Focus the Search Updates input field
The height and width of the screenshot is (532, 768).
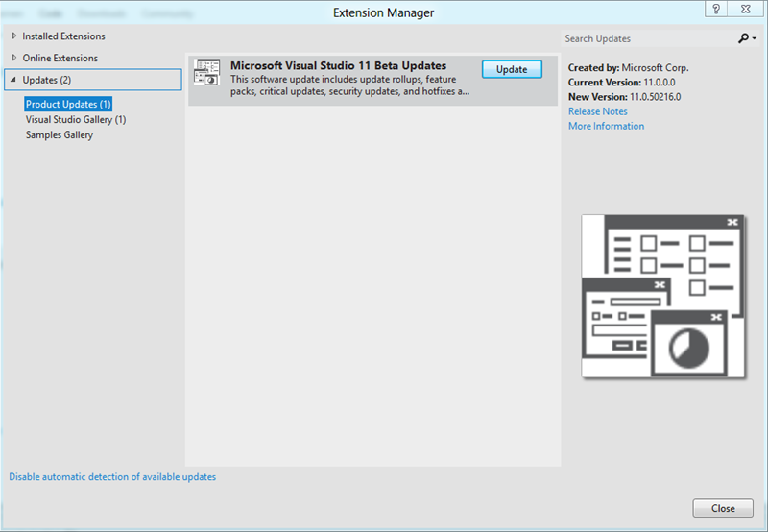coord(648,38)
